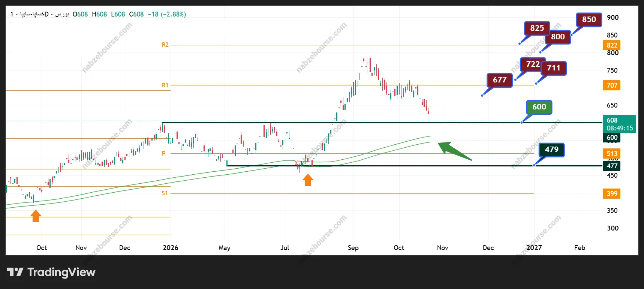This screenshot has height=289, width=644.
Task: Click the 350 price scale value
Action: 612,211
